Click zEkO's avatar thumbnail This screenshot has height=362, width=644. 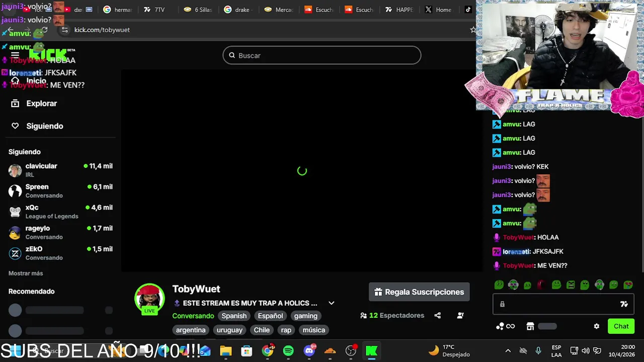[15, 253]
